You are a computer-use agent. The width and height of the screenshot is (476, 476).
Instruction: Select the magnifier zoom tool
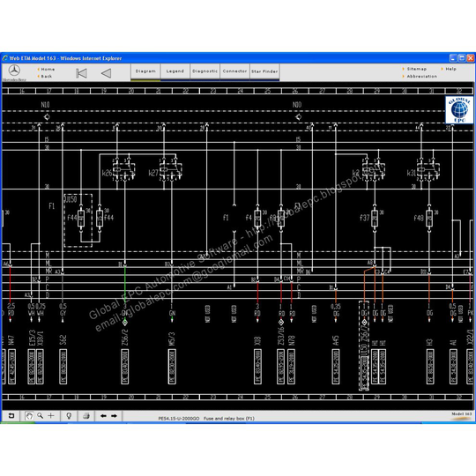(x=40, y=415)
